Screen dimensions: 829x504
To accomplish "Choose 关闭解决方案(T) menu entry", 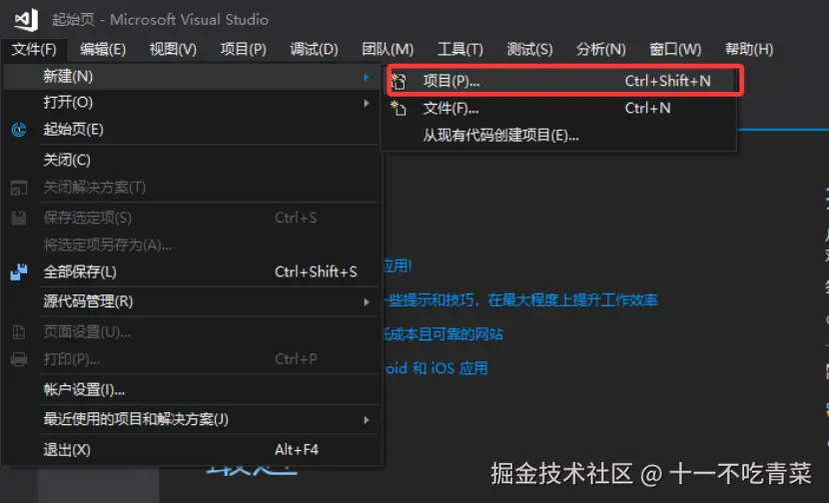I will point(192,188).
